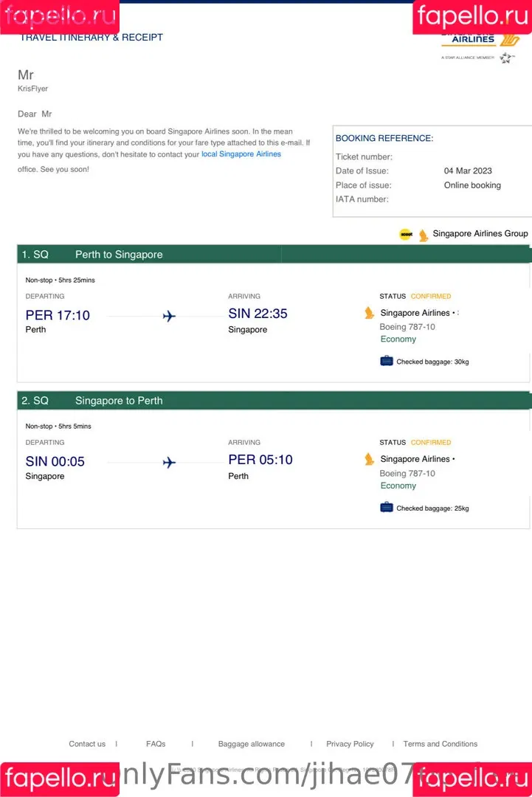The width and height of the screenshot is (532, 797).
Task: Open the Privacy Policy footer link
Action: 350,744
